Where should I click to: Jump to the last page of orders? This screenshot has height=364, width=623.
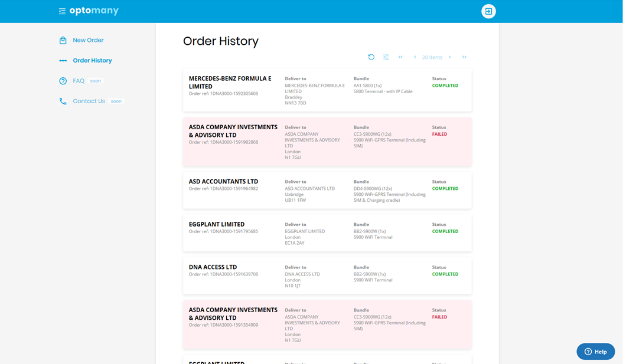pos(464,57)
